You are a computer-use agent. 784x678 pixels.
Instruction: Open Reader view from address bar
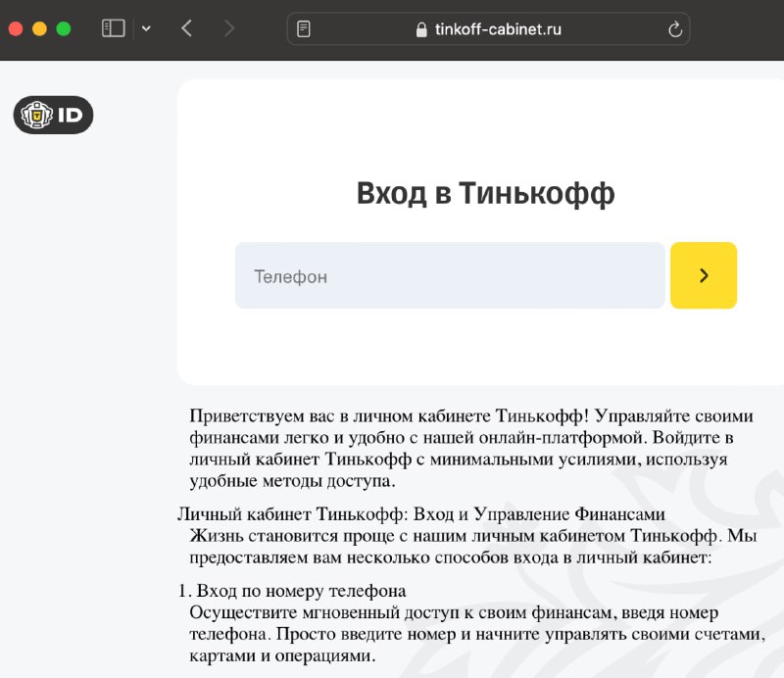pyautogui.click(x=304, y=29)
